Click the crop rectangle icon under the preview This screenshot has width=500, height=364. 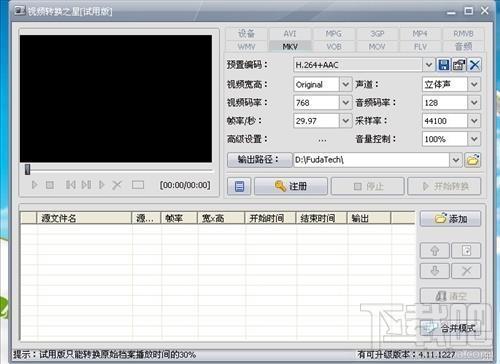[x=138, y=185]
